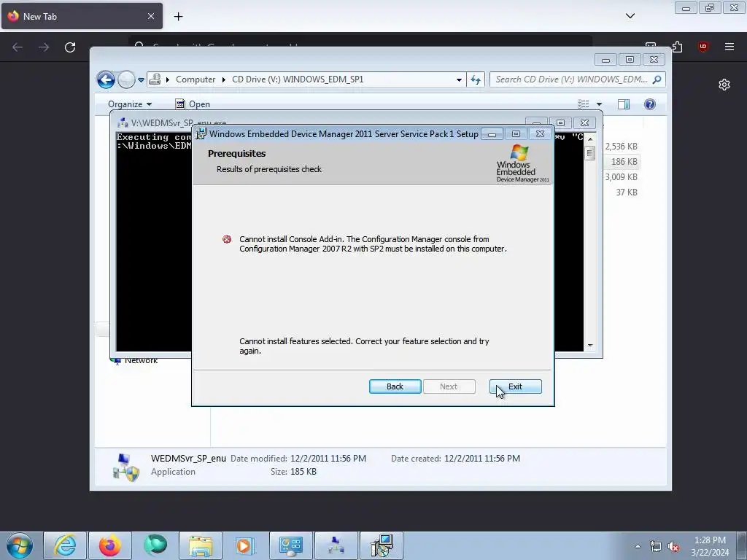Click Firefox extensions puzzle icon
The width and height of the screenshot is (747, 560).
[677, 46]
